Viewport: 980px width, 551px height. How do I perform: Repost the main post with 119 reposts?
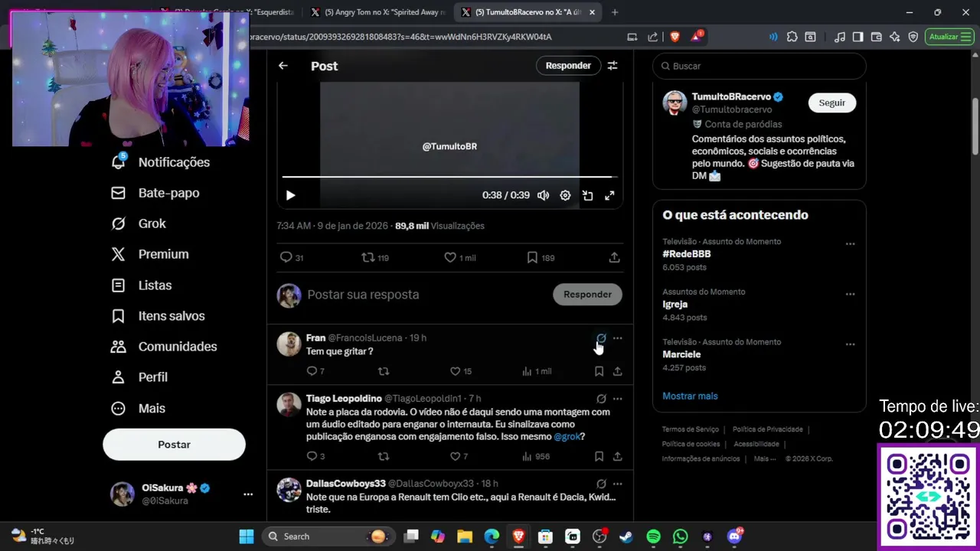tap(375, 258)
